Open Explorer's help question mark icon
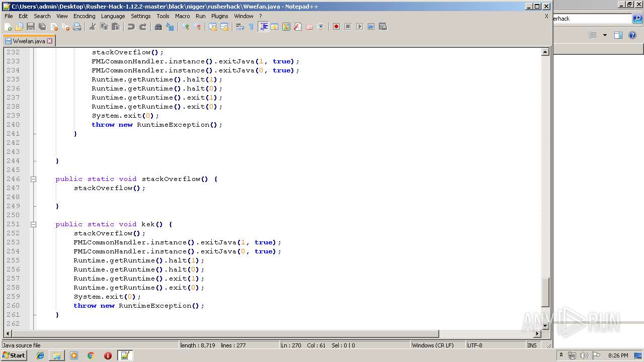Screen dimensions: 644x362 click(633, 35)
